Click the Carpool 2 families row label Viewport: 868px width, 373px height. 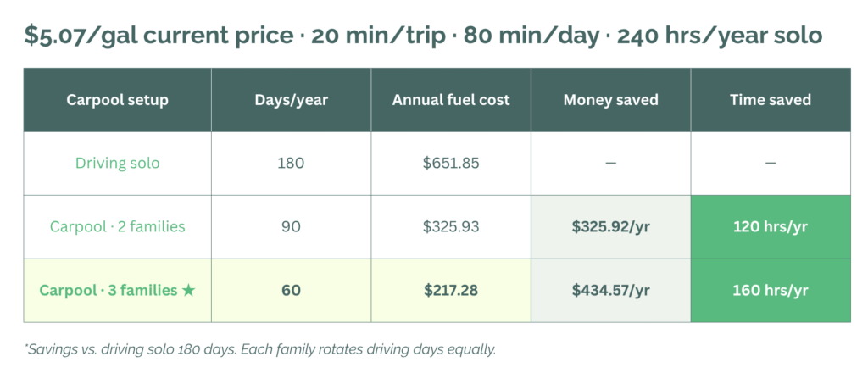tap(117, 226)
